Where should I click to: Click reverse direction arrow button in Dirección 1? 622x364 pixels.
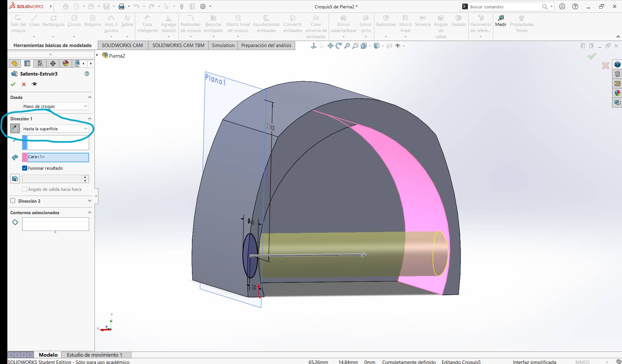(15, 129)
